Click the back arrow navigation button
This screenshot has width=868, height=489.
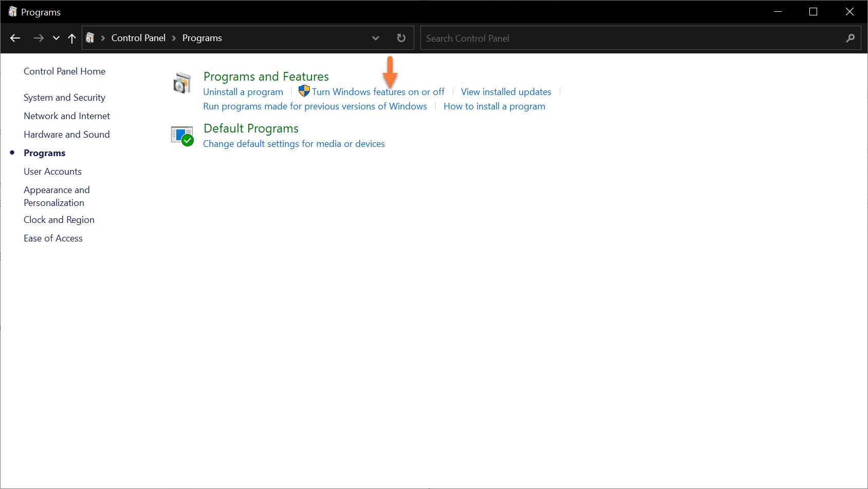pos(15,38)
